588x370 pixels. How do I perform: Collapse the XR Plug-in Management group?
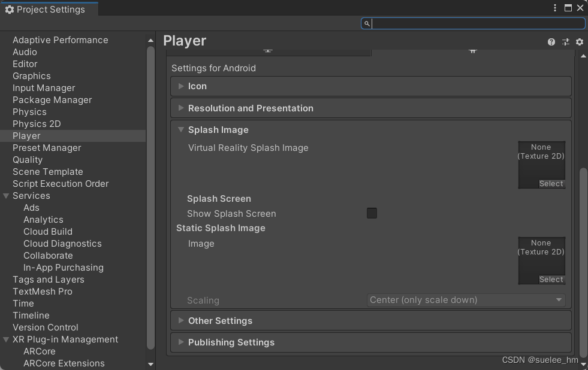[x=6, y=339]
